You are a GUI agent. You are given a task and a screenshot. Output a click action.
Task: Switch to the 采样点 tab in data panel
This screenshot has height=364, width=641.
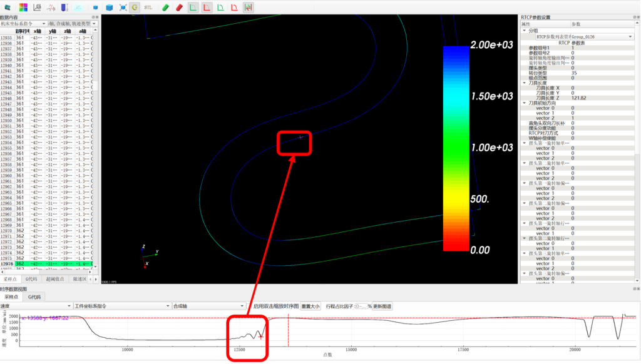[10, 280]
